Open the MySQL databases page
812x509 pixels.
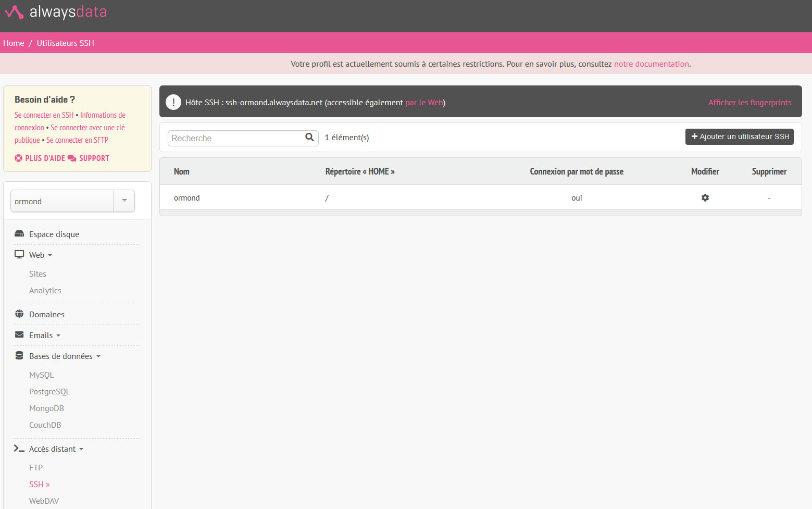coord(42,375)
